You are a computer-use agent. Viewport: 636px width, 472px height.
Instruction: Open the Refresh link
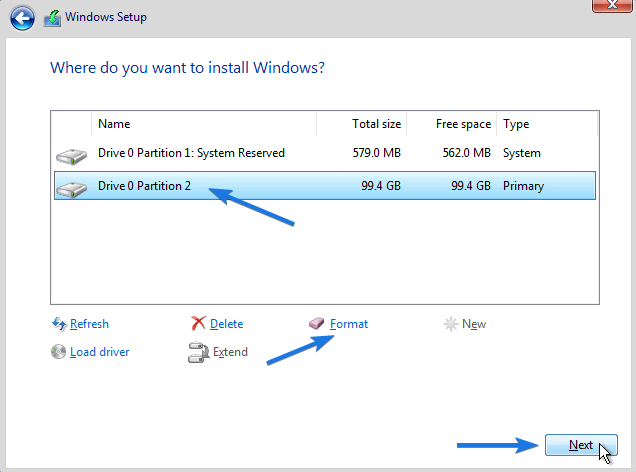pyautogui.click(x=89, y=324)
